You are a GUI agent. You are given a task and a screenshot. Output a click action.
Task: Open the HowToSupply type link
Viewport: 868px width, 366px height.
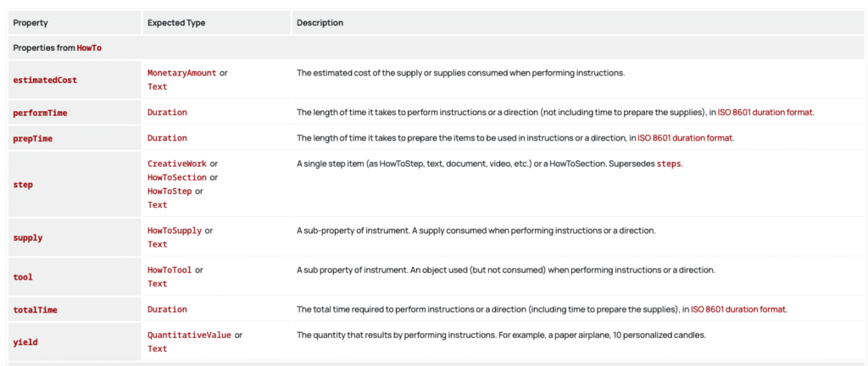click(x=174, y=230)
